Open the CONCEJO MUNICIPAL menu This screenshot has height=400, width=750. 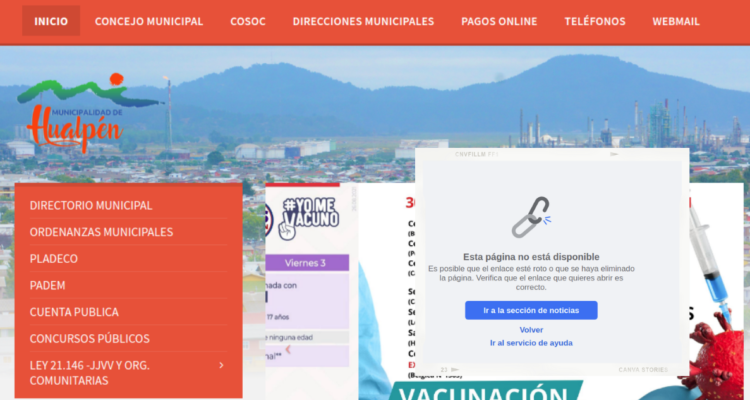[149, 21]
